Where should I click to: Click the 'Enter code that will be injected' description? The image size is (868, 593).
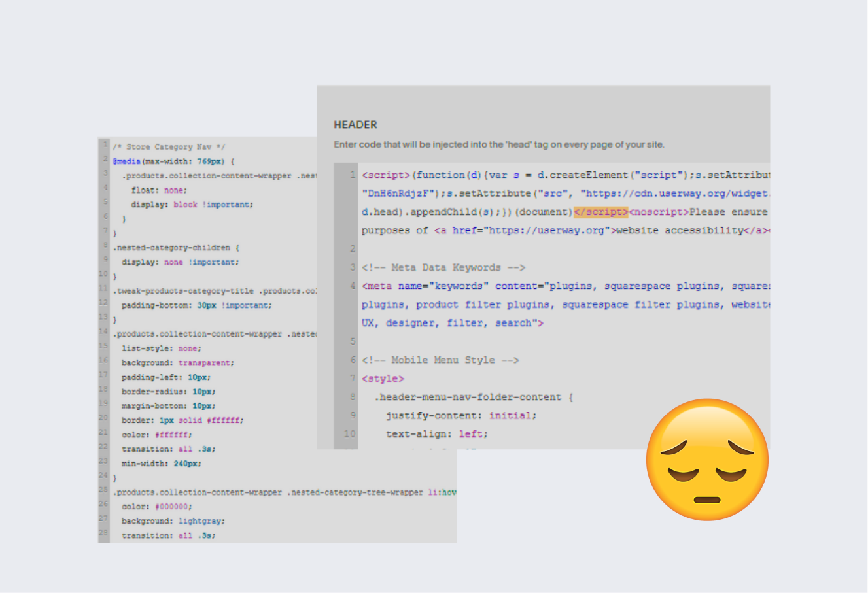[x=499, y=144]
